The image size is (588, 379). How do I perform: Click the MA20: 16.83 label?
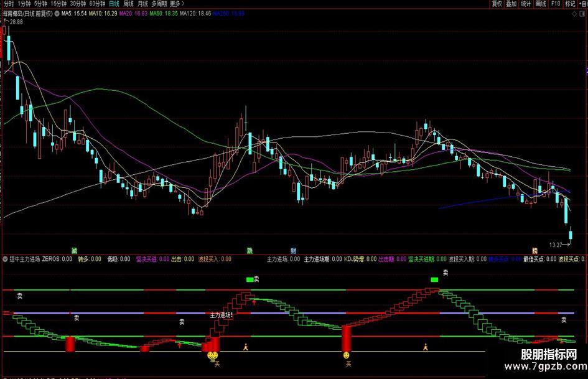[133, 14]
